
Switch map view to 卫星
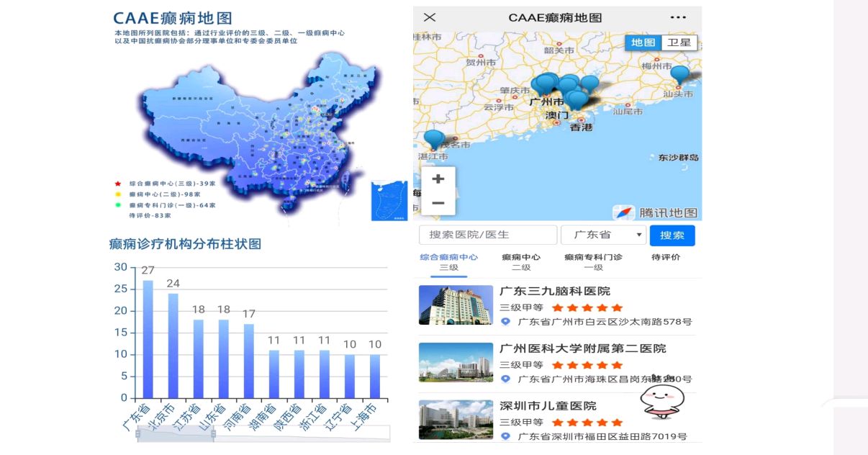679,42
